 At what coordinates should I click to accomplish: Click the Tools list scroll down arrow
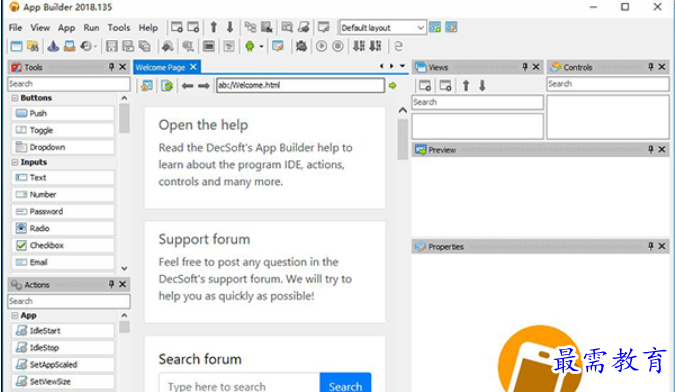coord(124,268)
